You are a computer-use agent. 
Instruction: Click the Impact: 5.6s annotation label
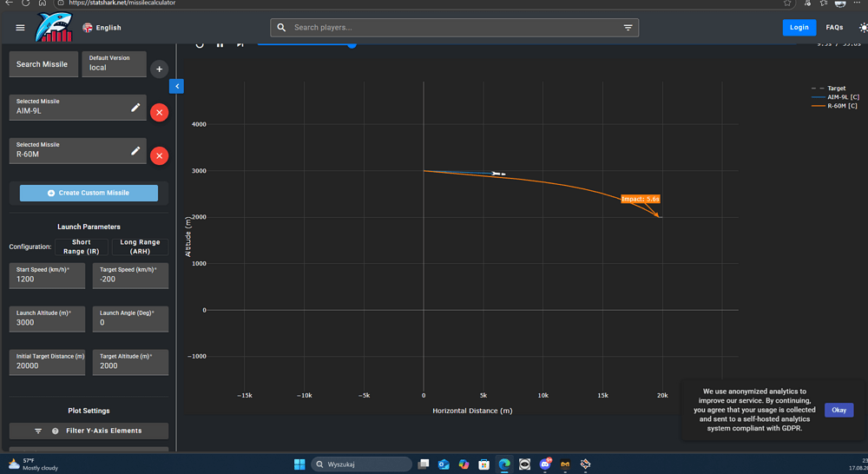pos(641,199)
